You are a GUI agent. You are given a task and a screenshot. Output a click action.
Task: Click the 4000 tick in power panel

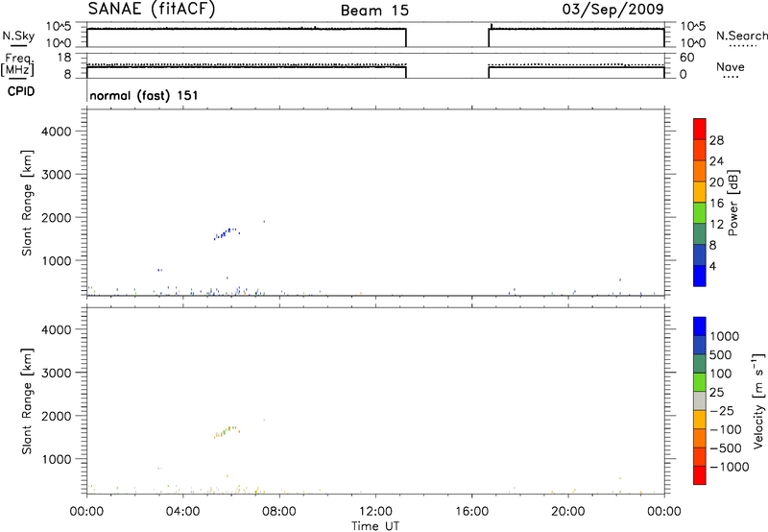point(57,132)
